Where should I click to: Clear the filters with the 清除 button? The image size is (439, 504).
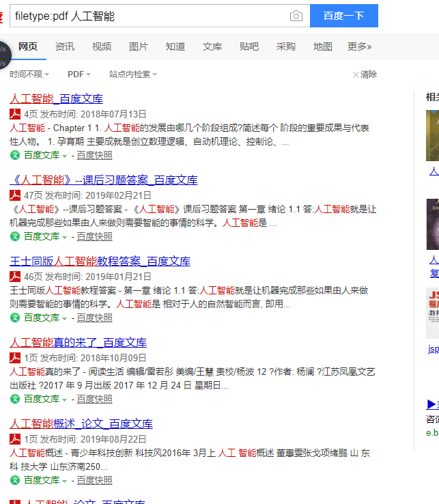tap(365, 74)
